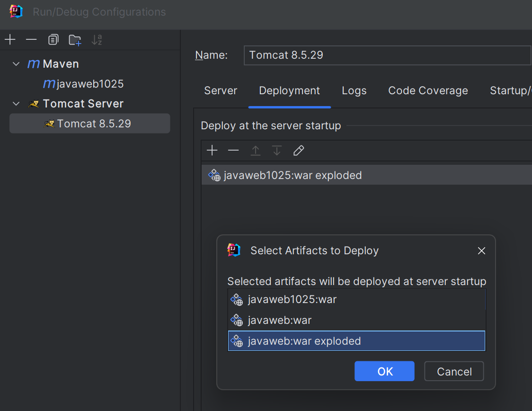This screenshot has height=411, width=532.
Task: Remove selected configuration using minus icon
Action: click(31, 40)
